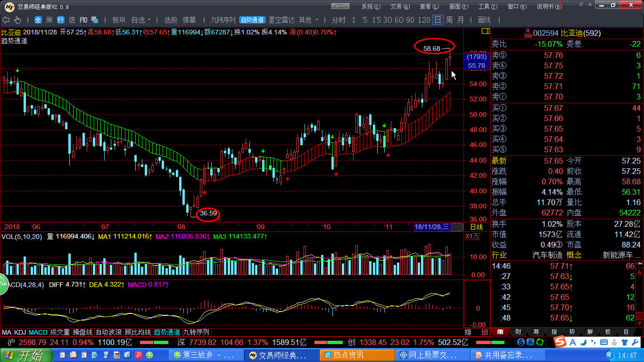Image resolution: width=644 pixels, height=362 pixels.
Task: Open the 工具(T) menu
Action: point(487,7)
